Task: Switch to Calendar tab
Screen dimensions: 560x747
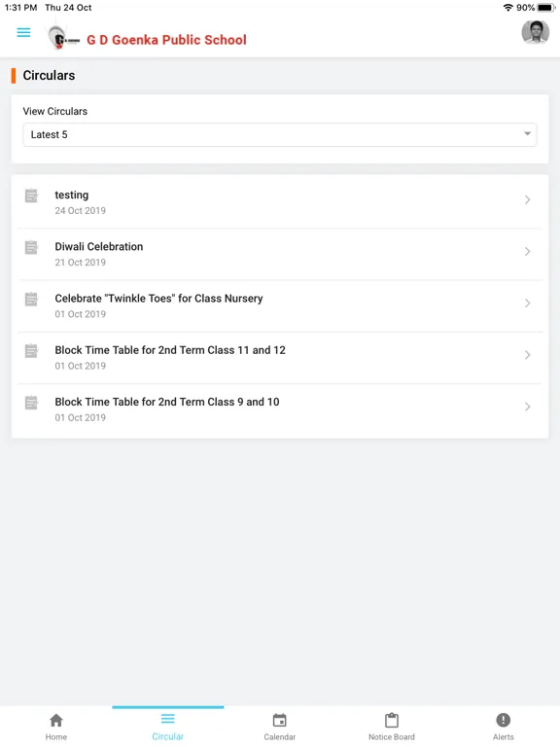Action: click(280, 727)
